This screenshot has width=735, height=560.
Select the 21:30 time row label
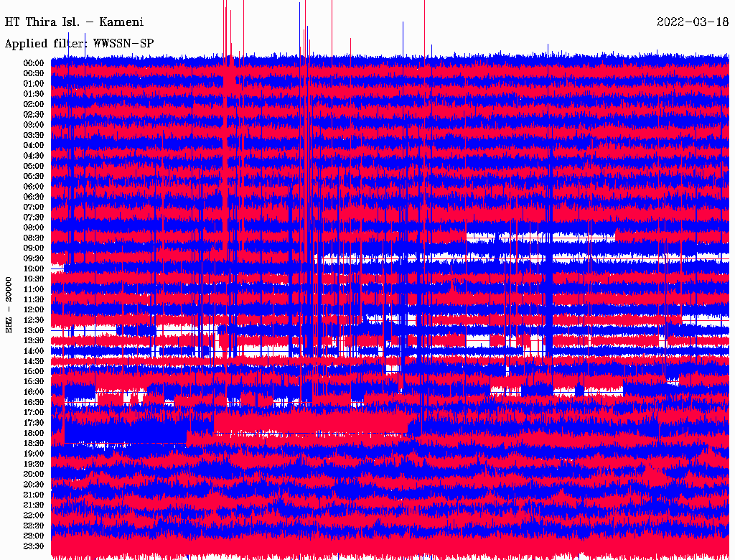pyautogui.click(x=34, y=505)
